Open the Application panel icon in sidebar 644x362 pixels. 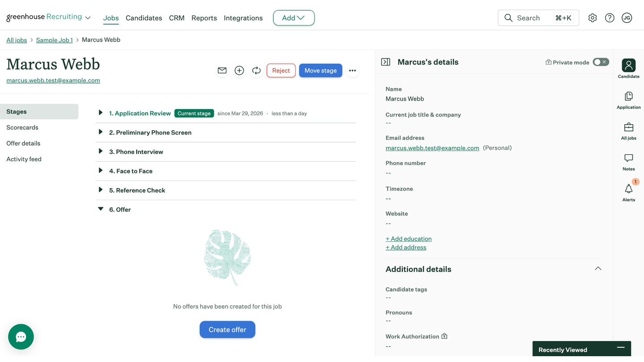629,100
